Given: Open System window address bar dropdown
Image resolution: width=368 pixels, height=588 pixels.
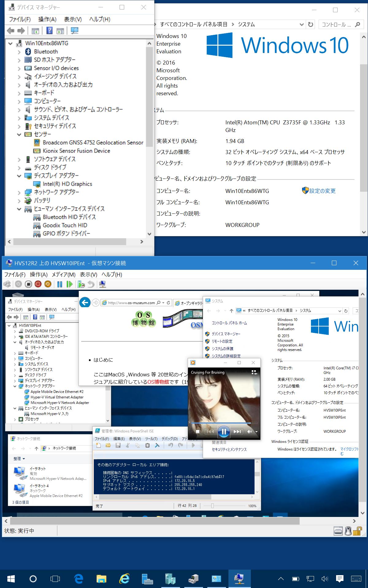Looking at the screenshot, I should coord(302,24).
